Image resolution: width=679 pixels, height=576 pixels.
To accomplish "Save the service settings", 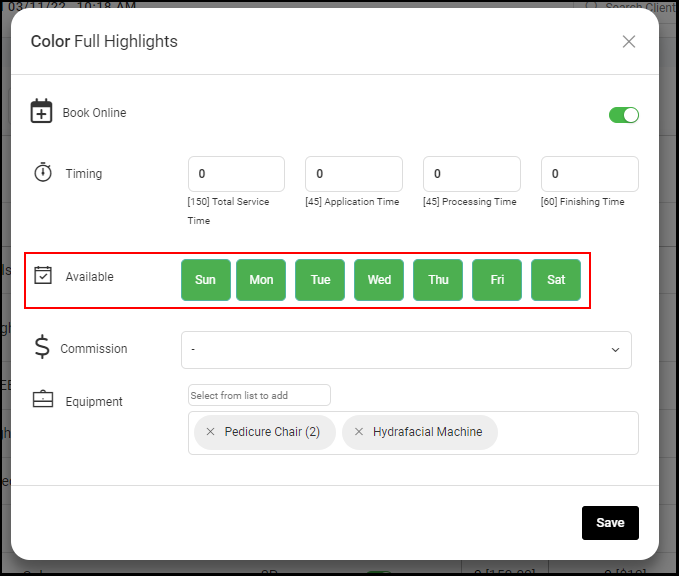I will click(x=610, y=523).
